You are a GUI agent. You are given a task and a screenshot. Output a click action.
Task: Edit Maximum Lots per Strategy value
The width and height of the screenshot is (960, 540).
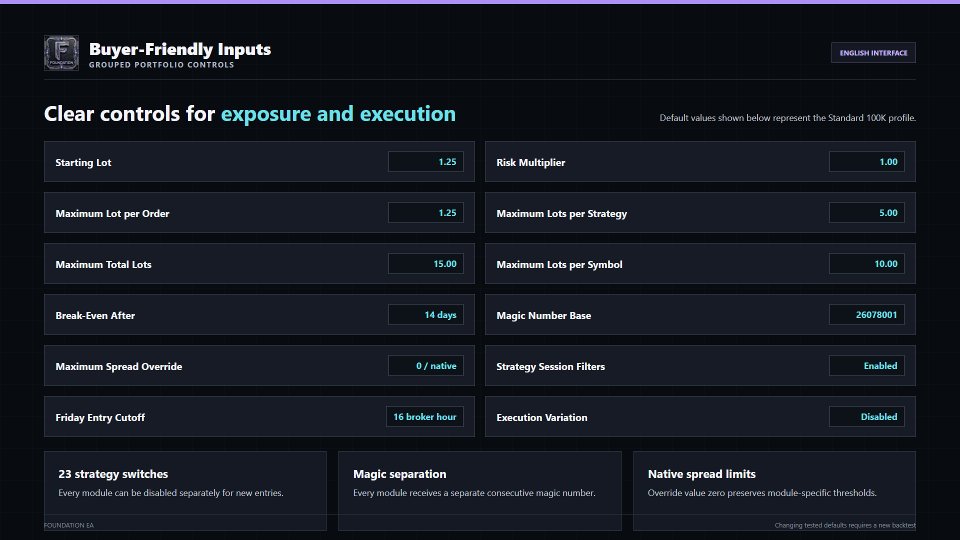866,212
